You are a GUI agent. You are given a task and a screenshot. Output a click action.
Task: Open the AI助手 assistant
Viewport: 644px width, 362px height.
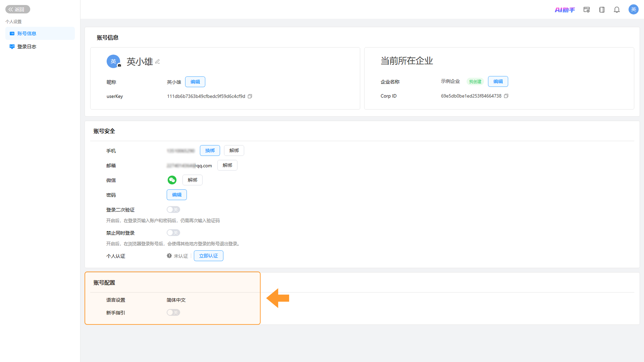click(565, 10)
